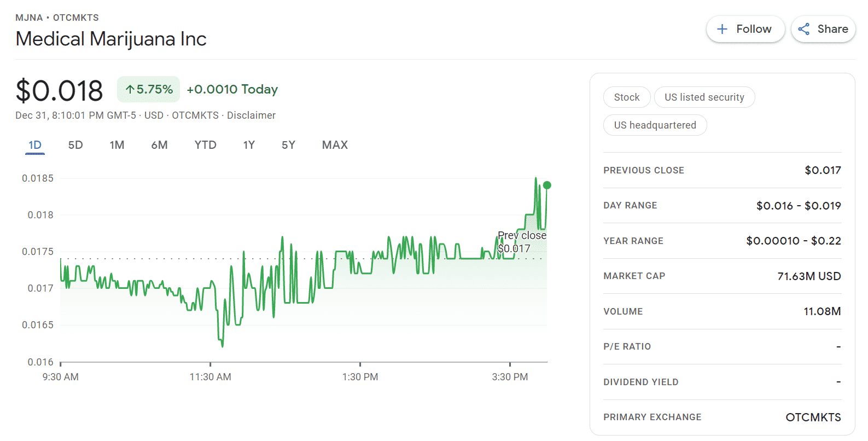
Task: Click the share icon
Action: tap(803, 29)
